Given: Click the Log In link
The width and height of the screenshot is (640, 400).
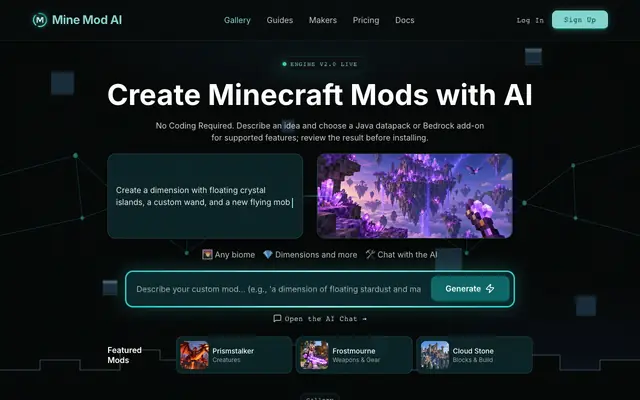Looking at the screenshot, I should click(530, 20).
